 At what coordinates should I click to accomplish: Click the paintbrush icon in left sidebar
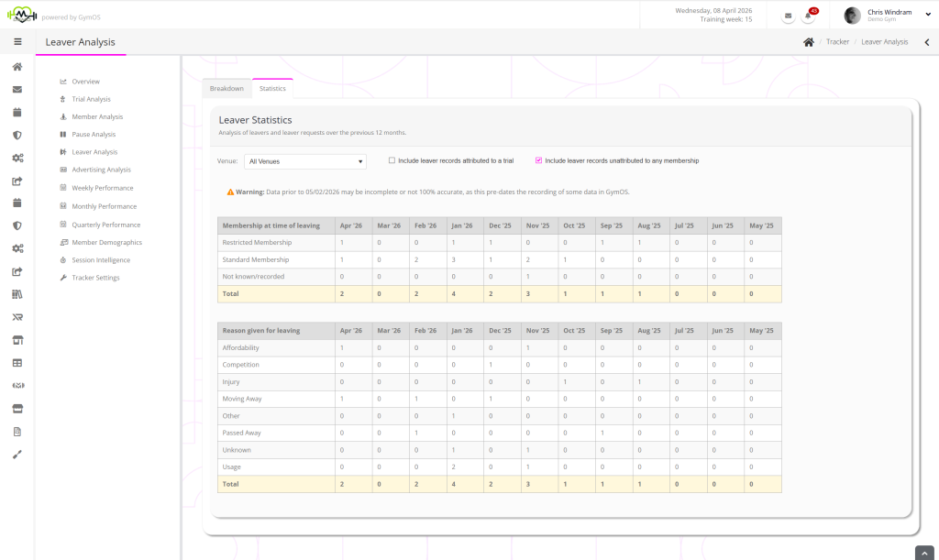pyautogui.click(x=17, y=454)
